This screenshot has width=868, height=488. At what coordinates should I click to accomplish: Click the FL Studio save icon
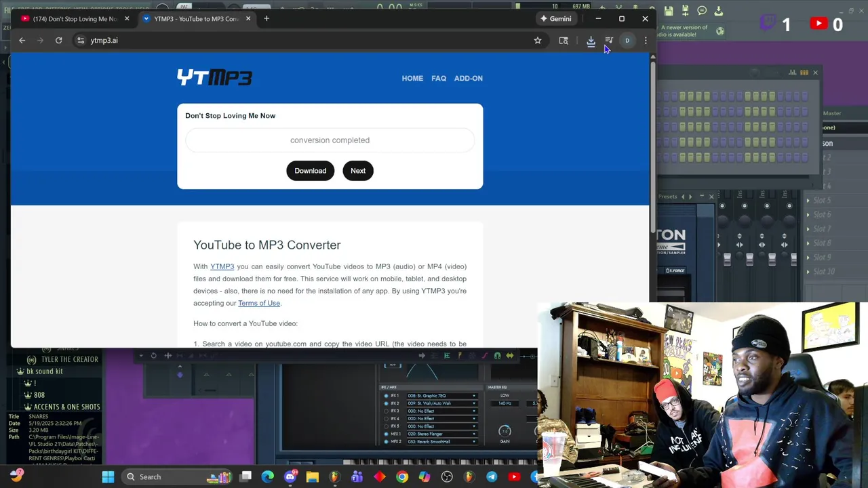click(669, 10)
